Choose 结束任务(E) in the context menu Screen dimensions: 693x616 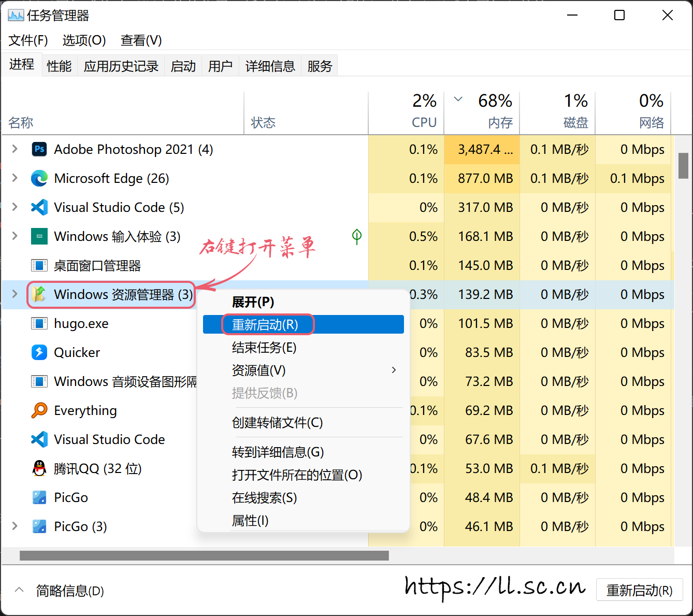(304, 347)
